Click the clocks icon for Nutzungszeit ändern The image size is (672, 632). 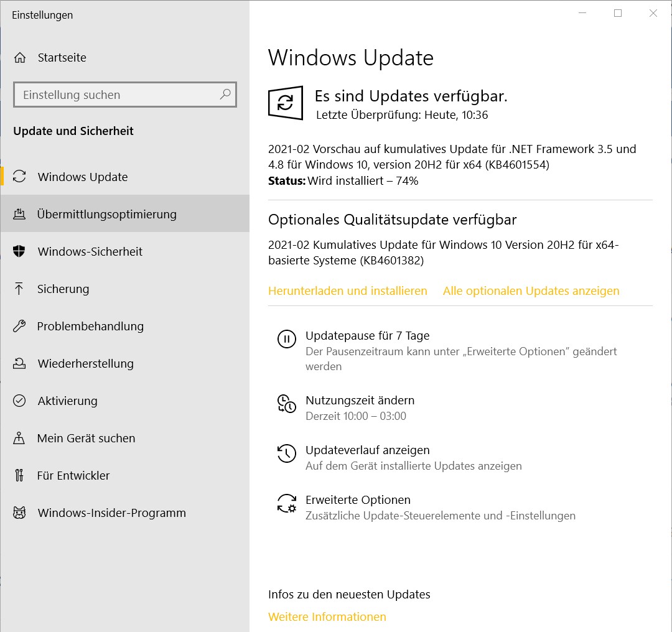pyautogui.click(x=287, y=404)
